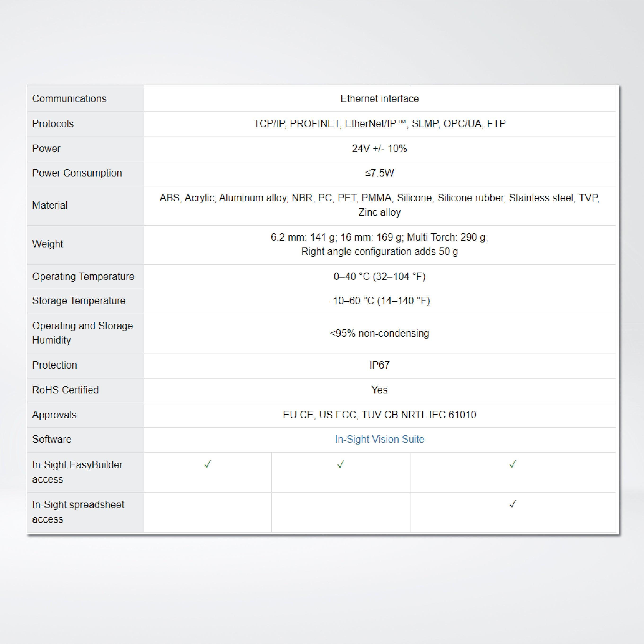
Task: Click the Operating Temperature range value
Action: tap(379, 276)
